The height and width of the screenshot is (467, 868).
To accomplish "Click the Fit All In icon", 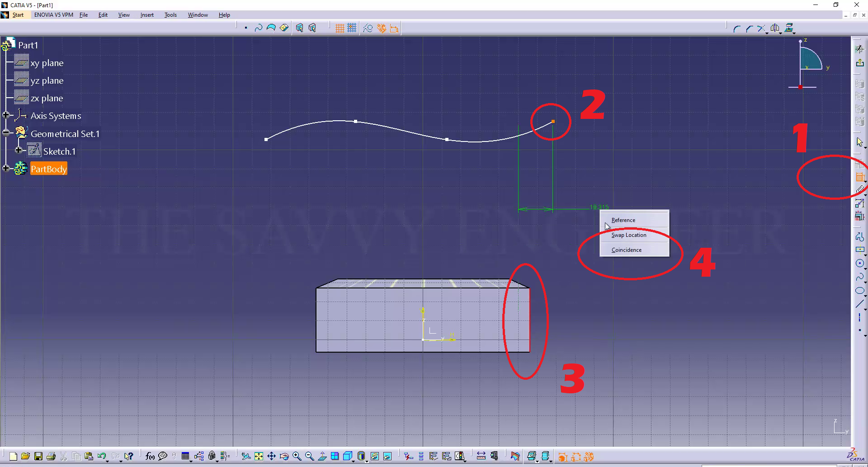I will click(259, 457).
